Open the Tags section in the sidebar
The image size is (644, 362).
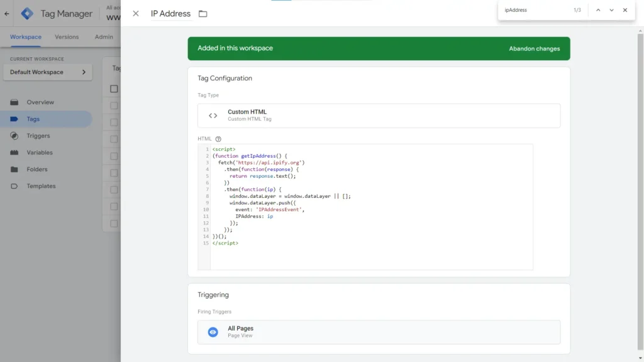(x=34, y=119)
